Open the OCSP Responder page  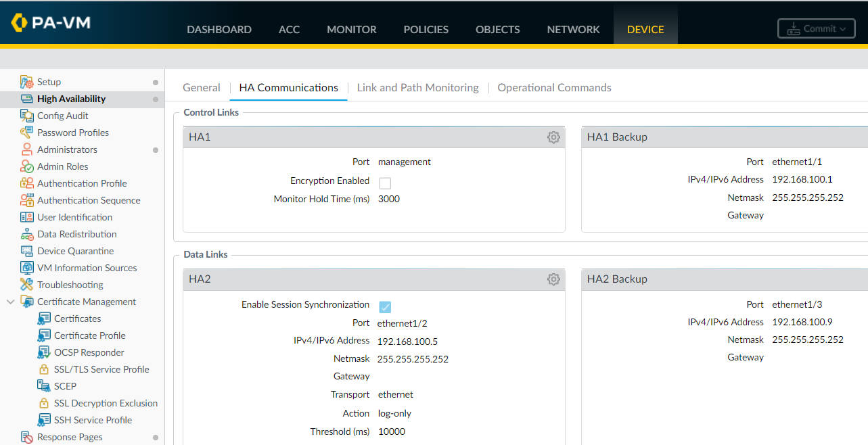pos(42,352)
